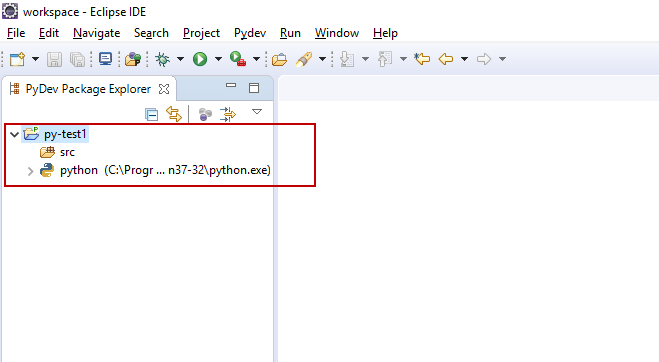Open the Debug configurations dropdown arrow
This screenshot has height=362, width=659.
(x=180, y=59)
